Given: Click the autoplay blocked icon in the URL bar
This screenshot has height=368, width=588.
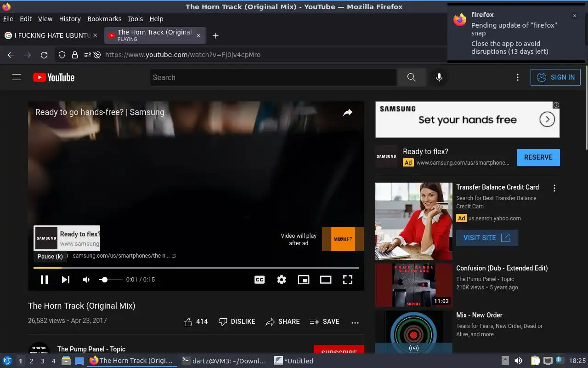Looking at the screenshot, I should pyautogui.click(x=97, y=55).
